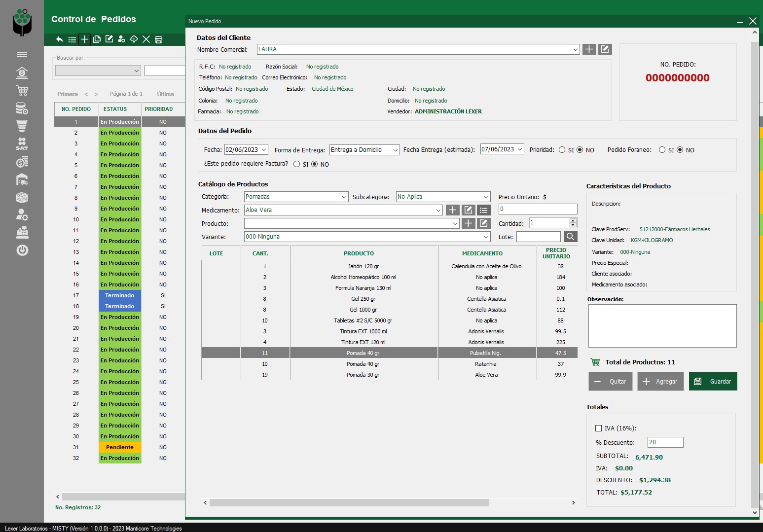The image size is (763, 532).
Task: Open the user settings icon in the sidebar
Action: 22,215
